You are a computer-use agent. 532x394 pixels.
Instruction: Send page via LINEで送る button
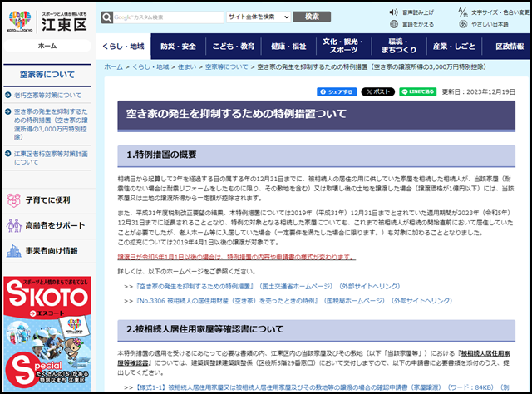click(x=417, y=91)
